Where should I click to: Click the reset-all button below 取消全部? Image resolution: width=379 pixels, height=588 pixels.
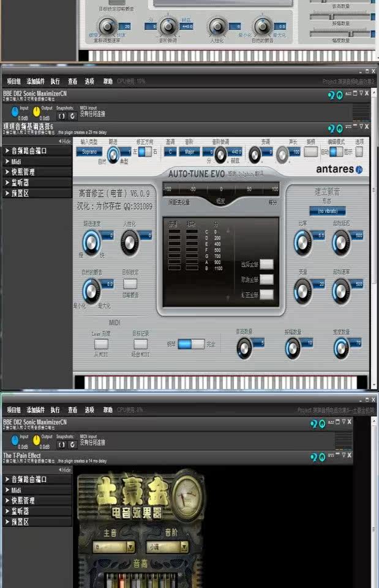[266, 294]
